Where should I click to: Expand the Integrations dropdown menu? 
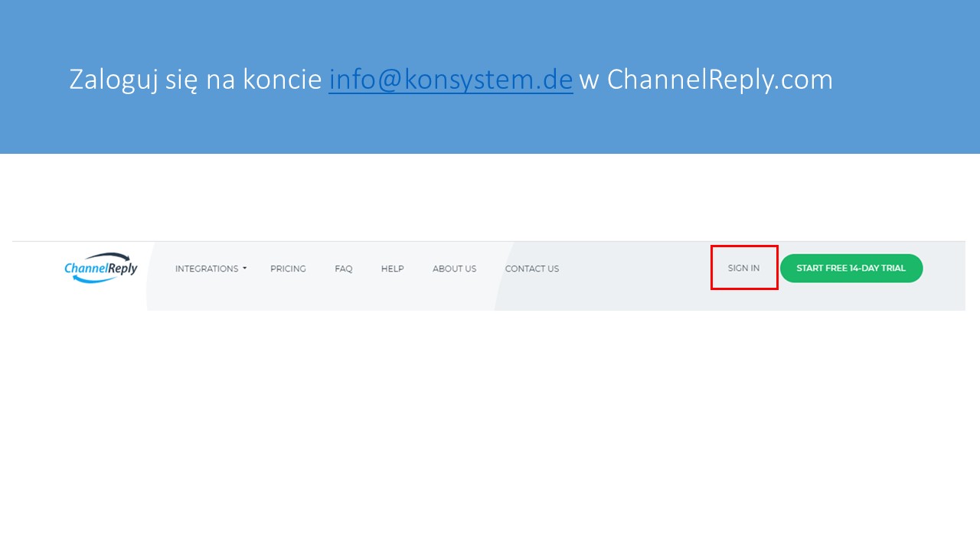point(211,269)
